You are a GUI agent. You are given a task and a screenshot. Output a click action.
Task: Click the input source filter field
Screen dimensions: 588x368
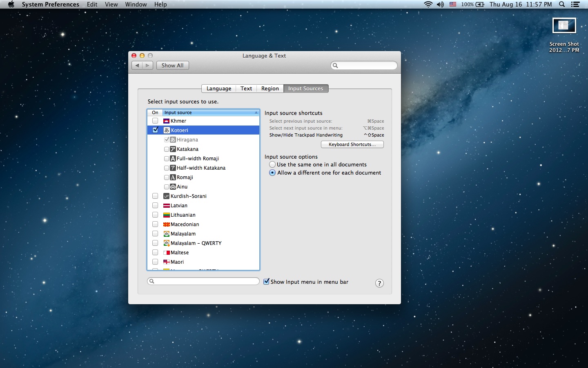click(x=203, y=281)
